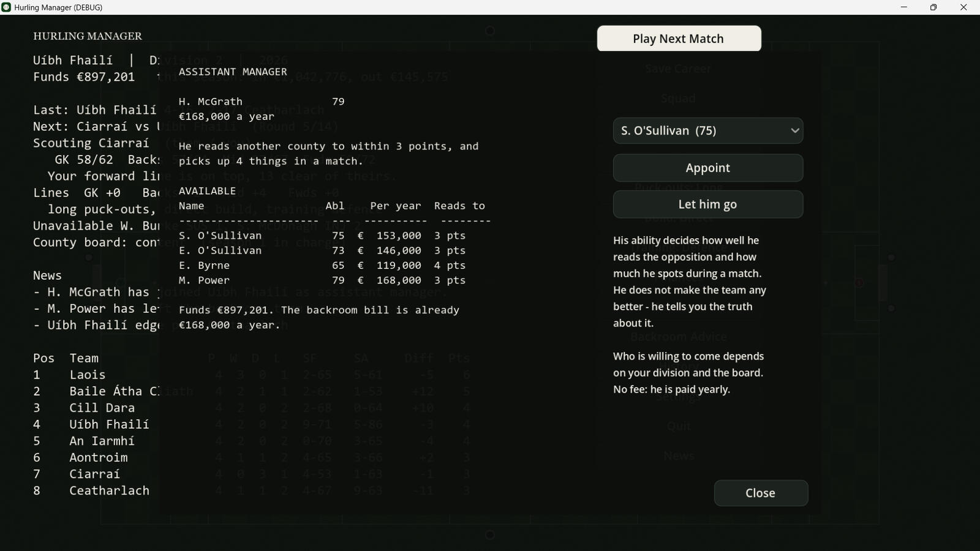
Task: Click the County board line in left panel
Action: click(x=96, y=242)
